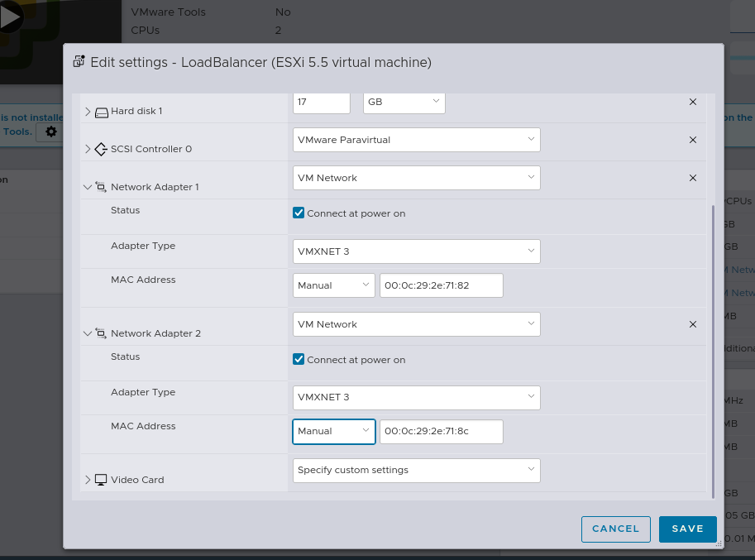The width and height of the screenshot is (755, 560).
Task: Open the VMware Paravirtual controller dropdown
Action: [416, 140]
